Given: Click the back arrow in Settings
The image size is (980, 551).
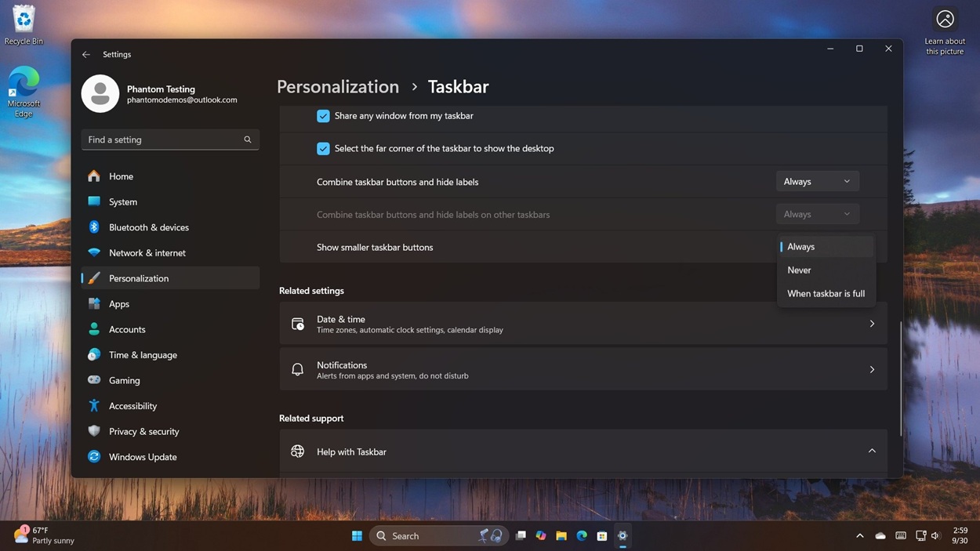Looking at the screenshot, I should 86,54.
